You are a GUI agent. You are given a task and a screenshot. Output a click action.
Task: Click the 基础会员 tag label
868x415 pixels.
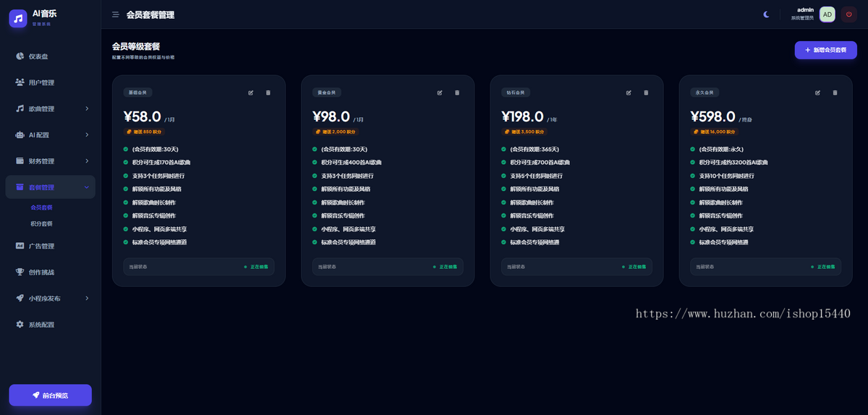pos(137,93)
